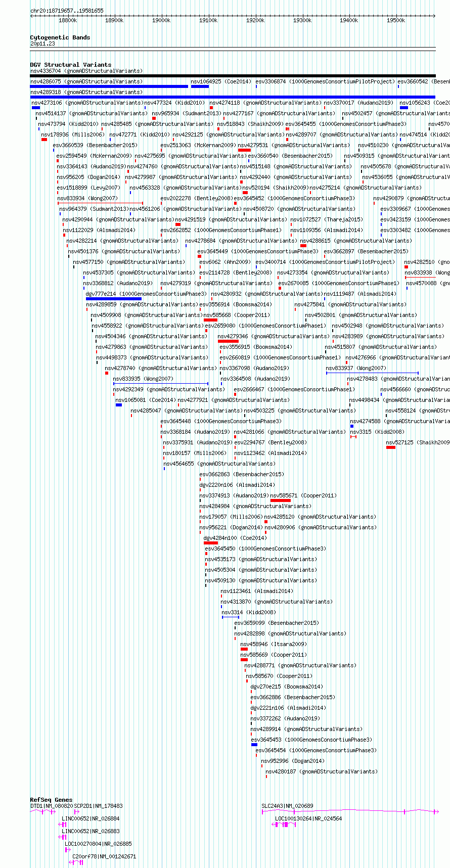Open LINC00652|NR_026884 gene label

point(91,818)
